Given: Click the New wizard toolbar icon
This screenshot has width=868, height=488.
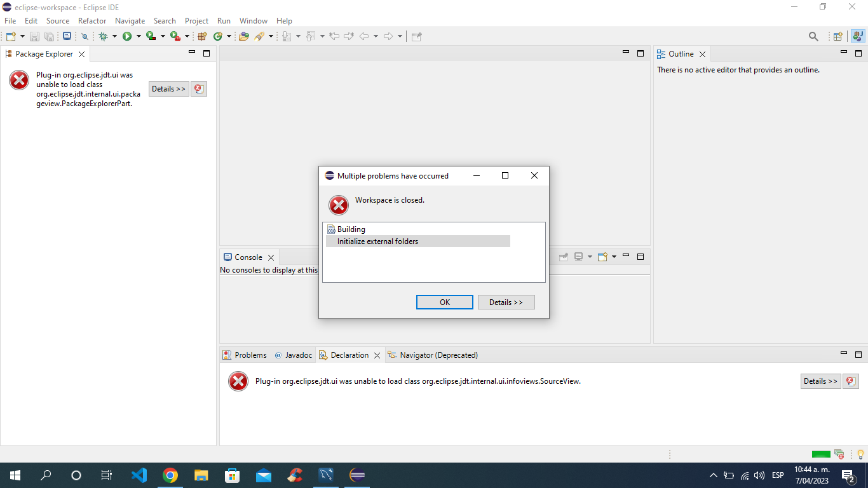Looking at the screenshot, I should 11,36.
